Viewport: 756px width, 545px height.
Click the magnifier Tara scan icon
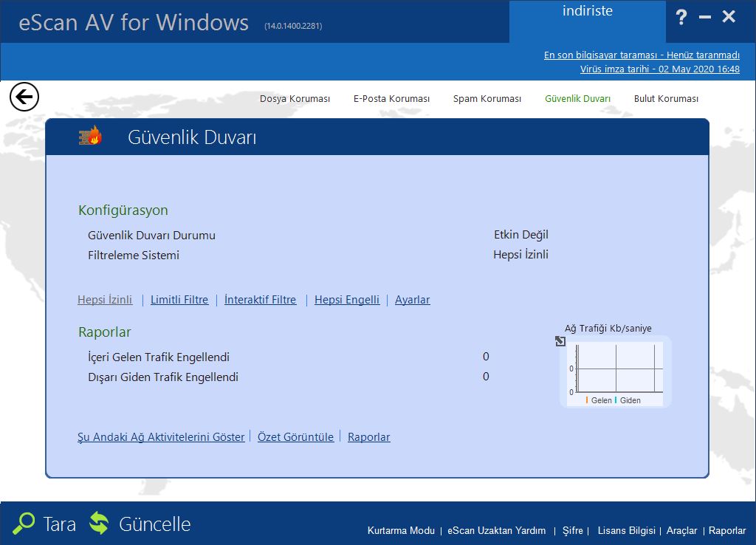pyautogui.click(x=24, y=524)
